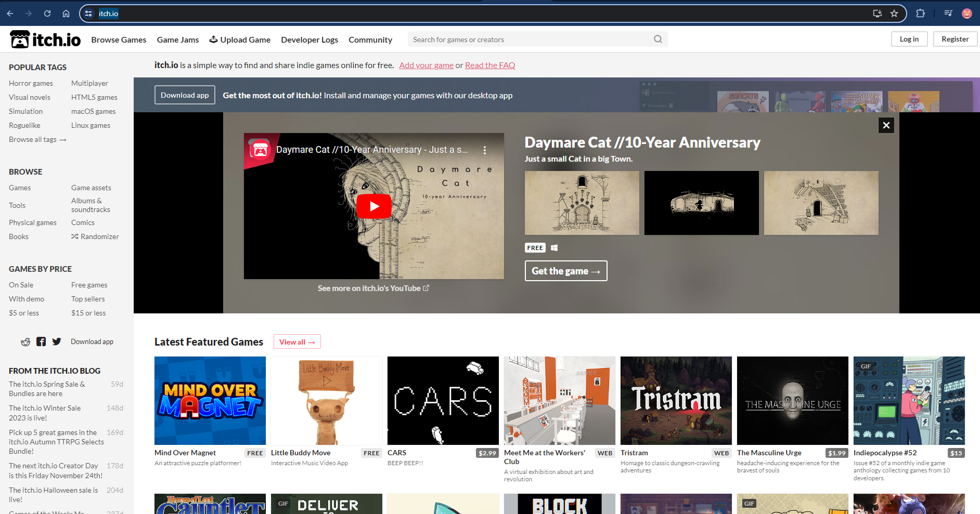
Task: Browse Horror games tag
Action: pyautogui.click(x=31, y=83)
